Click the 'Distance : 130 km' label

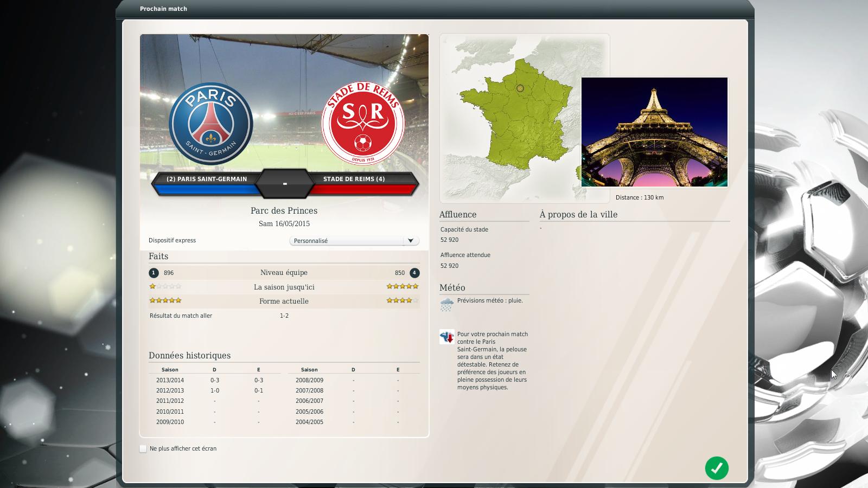pos(640,197)
